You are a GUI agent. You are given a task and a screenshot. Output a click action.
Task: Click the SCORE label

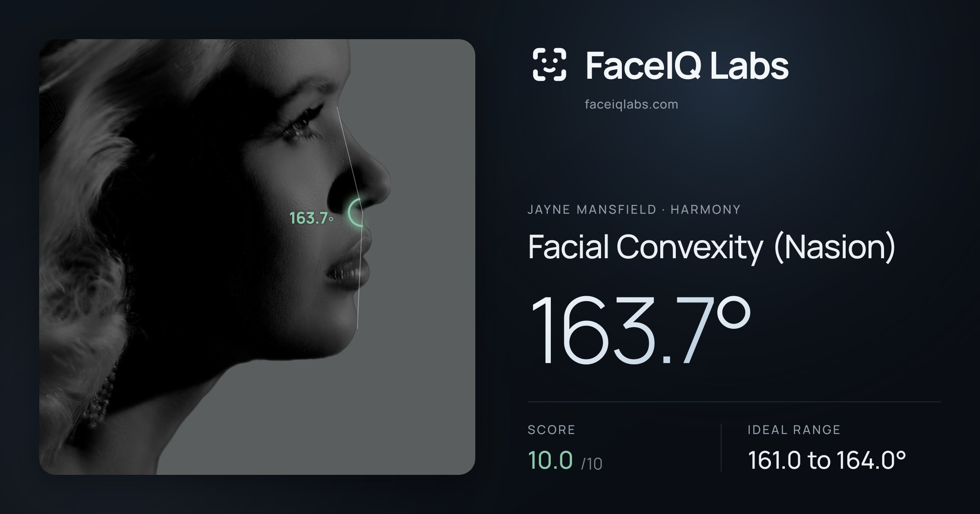tap(551, 430)
